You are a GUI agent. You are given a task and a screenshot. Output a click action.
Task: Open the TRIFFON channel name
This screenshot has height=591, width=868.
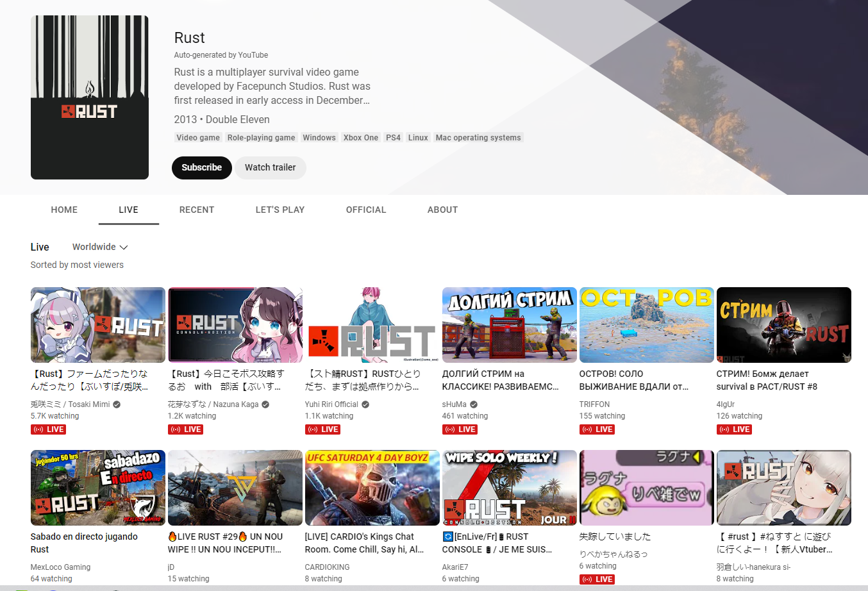click(x=594, y=404)
